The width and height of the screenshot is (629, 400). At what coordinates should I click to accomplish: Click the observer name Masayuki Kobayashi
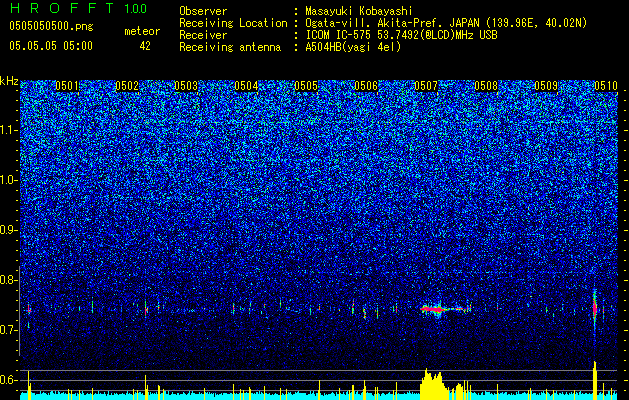(x=359, y=11)
